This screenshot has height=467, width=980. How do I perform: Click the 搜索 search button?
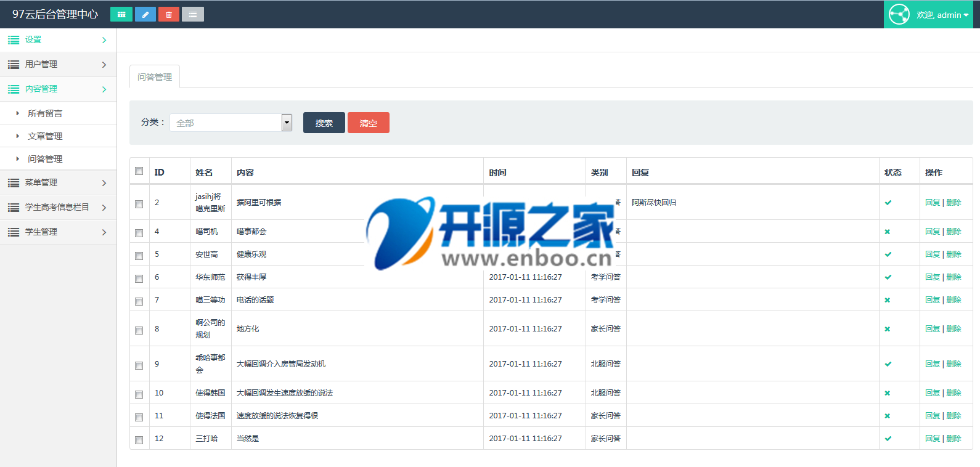(x=324, y=123)
